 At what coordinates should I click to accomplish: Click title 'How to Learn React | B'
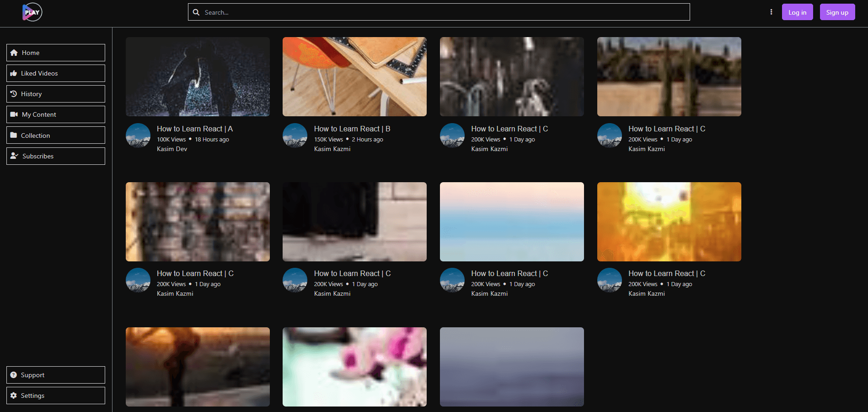click(x=352, y=129)
